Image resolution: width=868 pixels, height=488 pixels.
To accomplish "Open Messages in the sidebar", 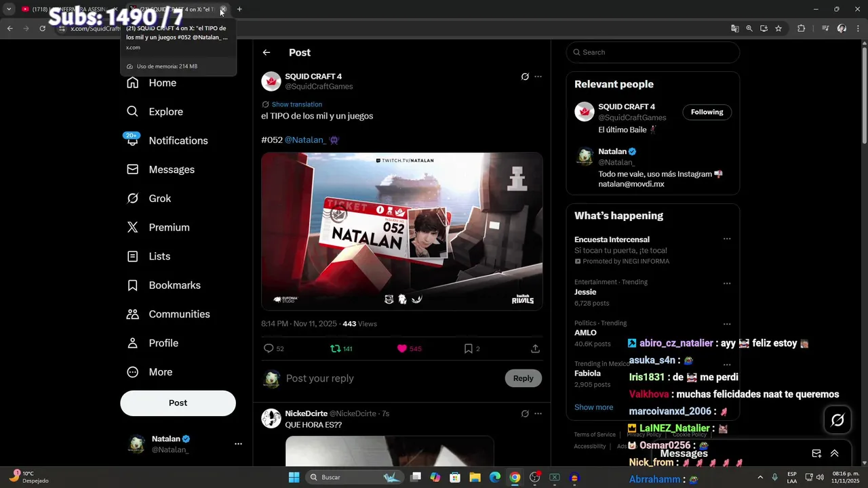I will (161, 169).
